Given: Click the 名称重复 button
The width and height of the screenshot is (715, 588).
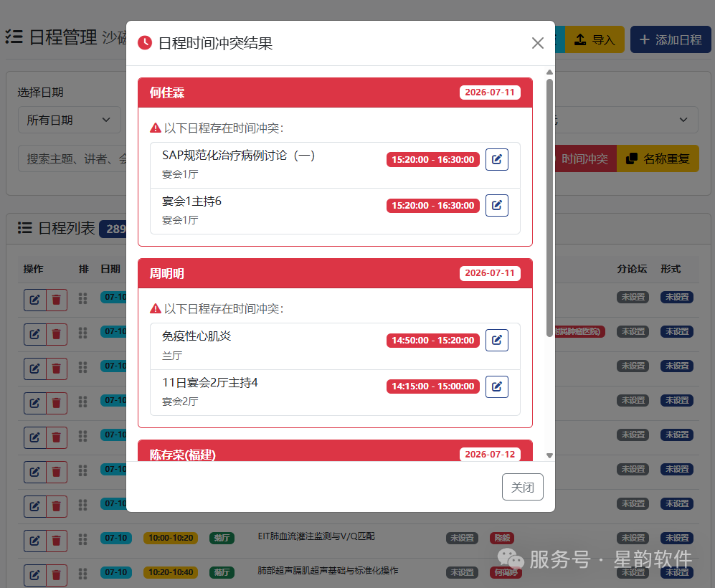Looking at the screenshot, I should point(658,158).
